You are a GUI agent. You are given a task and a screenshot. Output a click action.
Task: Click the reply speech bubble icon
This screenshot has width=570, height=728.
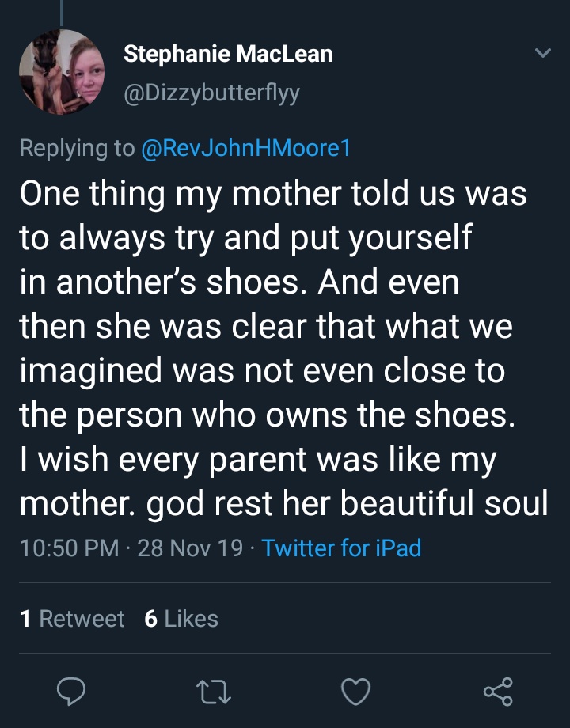pyautogui.click(x=71, y=692)
